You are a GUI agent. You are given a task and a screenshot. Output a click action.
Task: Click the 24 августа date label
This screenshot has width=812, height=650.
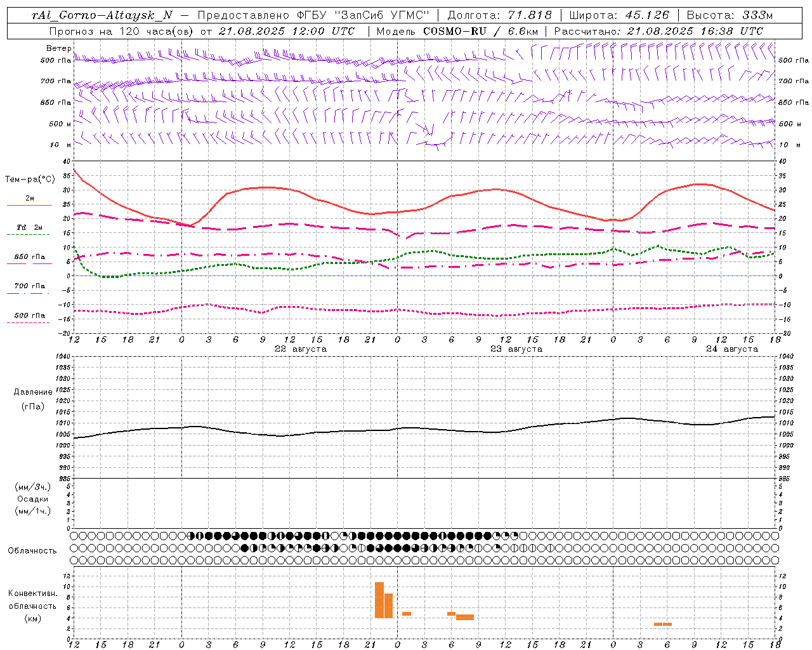(x=731, y=349)
